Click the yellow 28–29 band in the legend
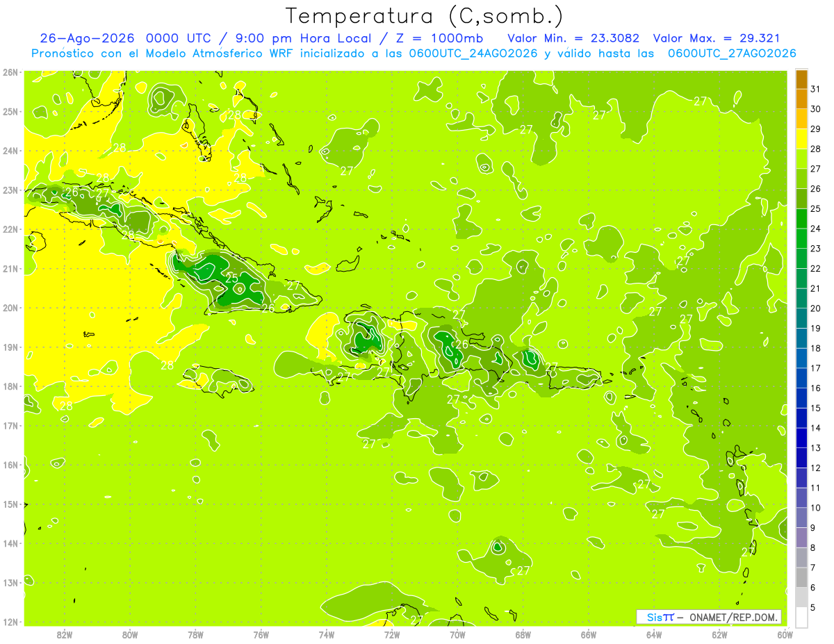 tap(801, 139)
